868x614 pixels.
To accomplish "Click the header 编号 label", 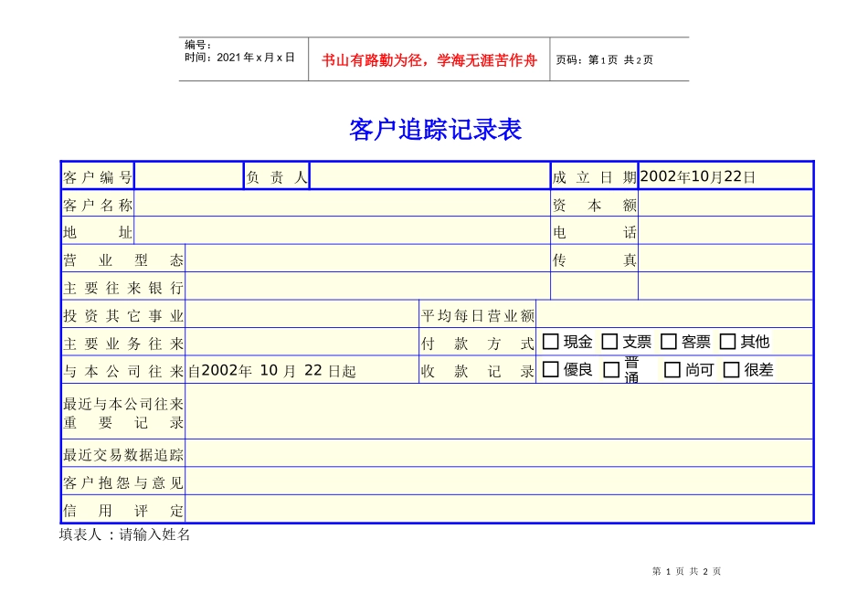I will click(x=197, y=45).
